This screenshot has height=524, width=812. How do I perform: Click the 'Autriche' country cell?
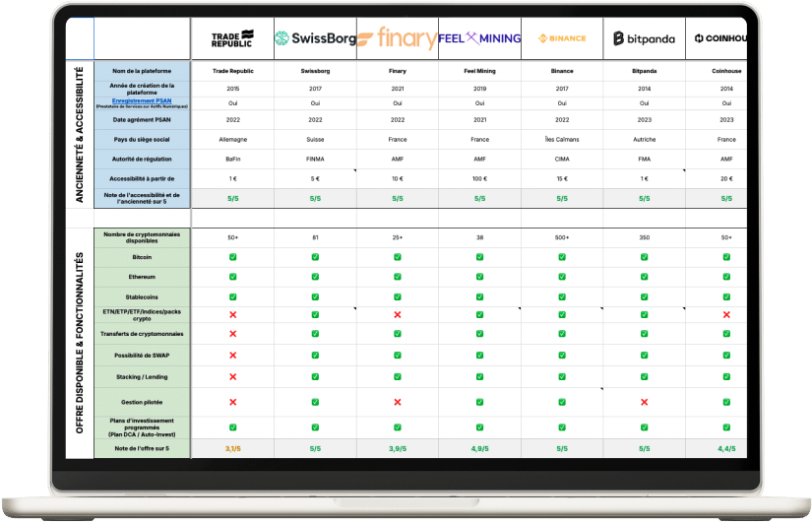[x=645, y=140]
